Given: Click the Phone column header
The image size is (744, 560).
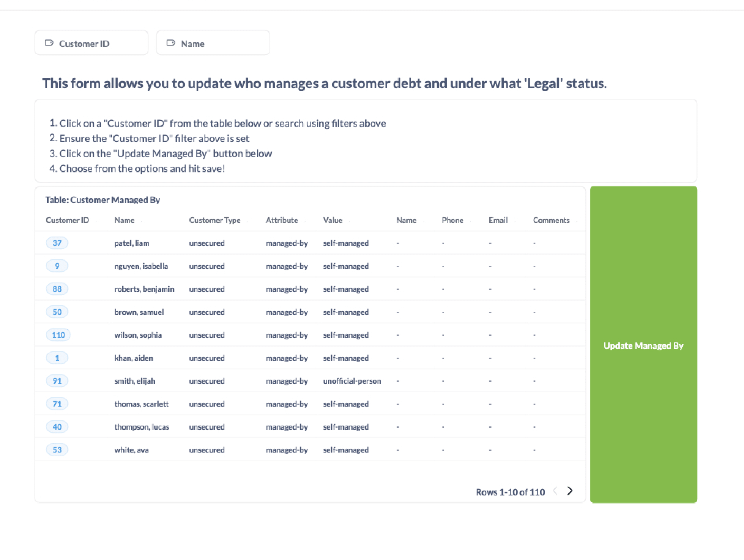Looking at the screenshot, I should click(x=452, y=220).
